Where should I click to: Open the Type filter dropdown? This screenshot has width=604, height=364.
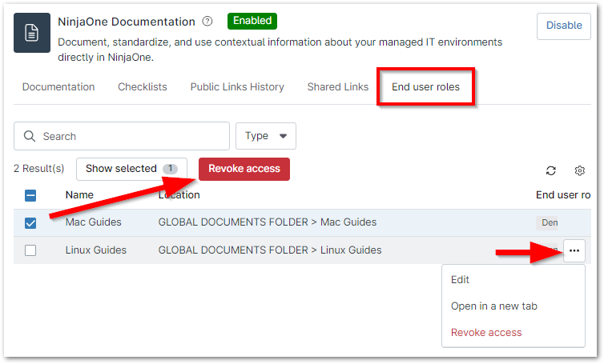point(266,136)
